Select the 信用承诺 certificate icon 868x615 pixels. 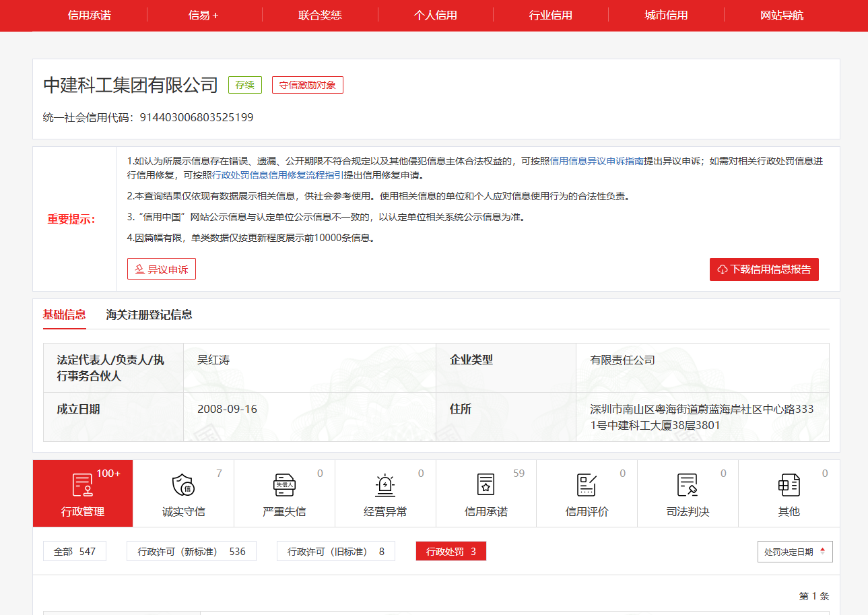pyautogui.click(x=486, y=485)
